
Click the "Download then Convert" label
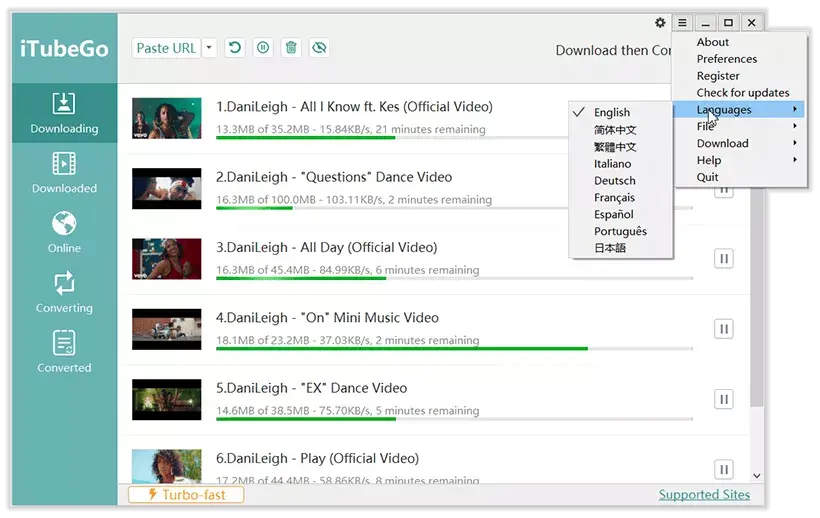pos(613,50)
